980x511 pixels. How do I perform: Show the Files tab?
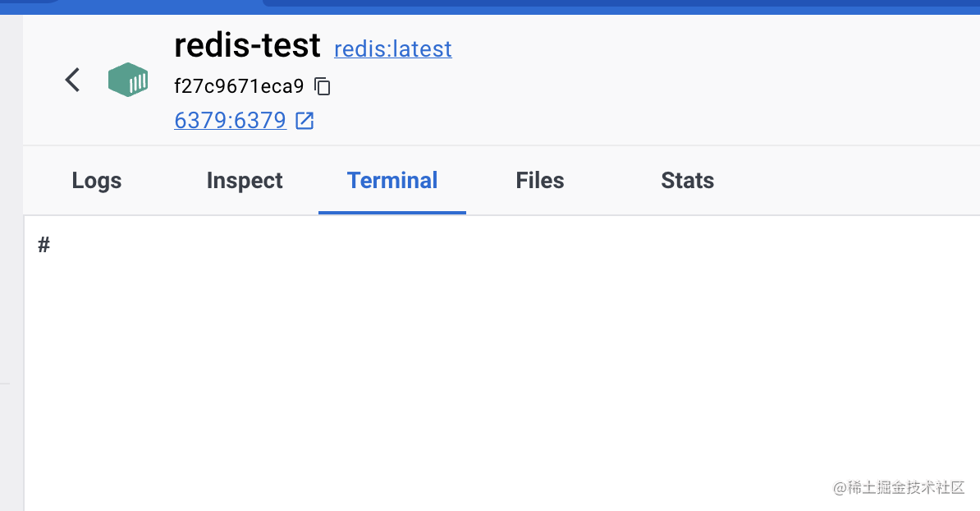click(540, 181)
